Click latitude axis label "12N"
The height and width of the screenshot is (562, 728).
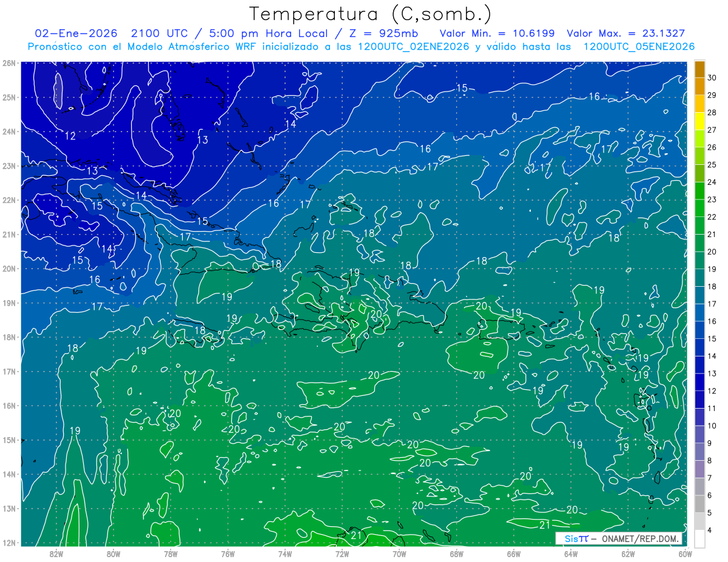pos(8,543)
